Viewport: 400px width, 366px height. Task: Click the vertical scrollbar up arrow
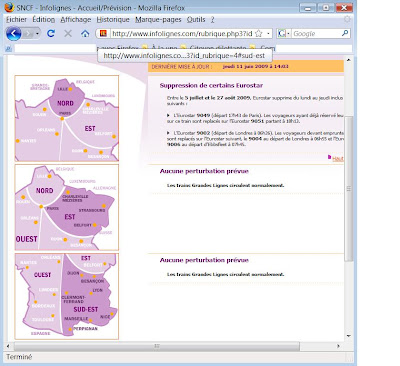click(348, 60)
